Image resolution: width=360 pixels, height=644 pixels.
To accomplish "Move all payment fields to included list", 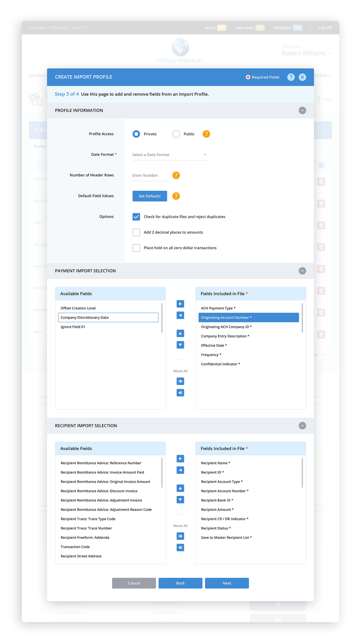I will 180,381.
